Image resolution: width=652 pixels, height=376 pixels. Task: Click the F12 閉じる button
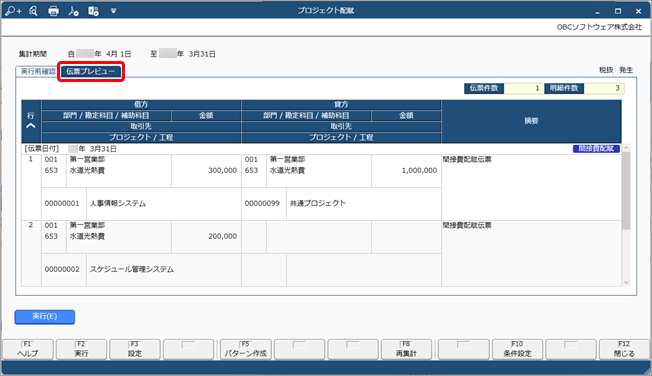pos(624,349)
